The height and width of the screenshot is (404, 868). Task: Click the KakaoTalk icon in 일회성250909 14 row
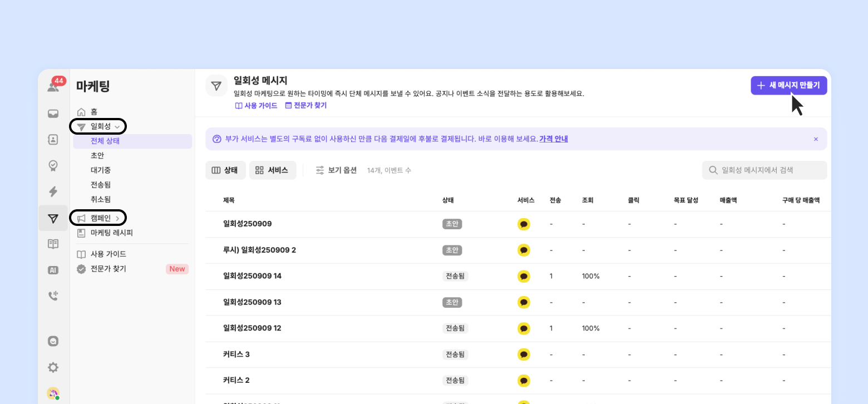[524, 277]
